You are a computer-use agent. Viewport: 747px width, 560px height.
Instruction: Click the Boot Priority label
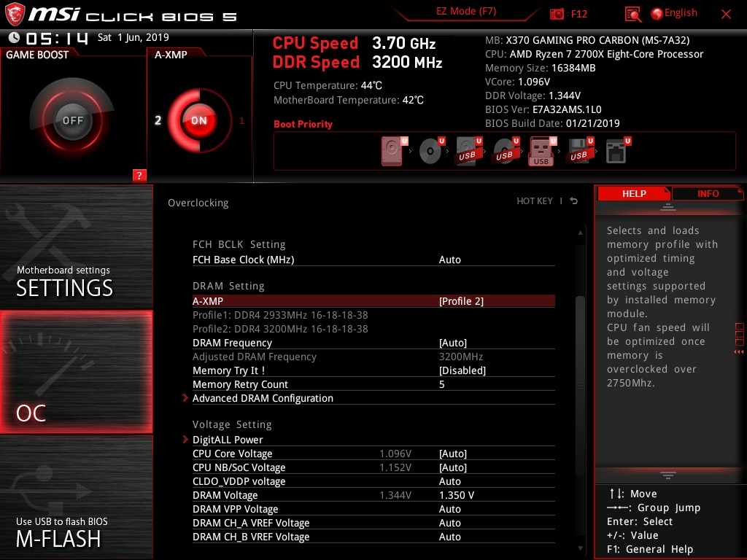(303, 124)
